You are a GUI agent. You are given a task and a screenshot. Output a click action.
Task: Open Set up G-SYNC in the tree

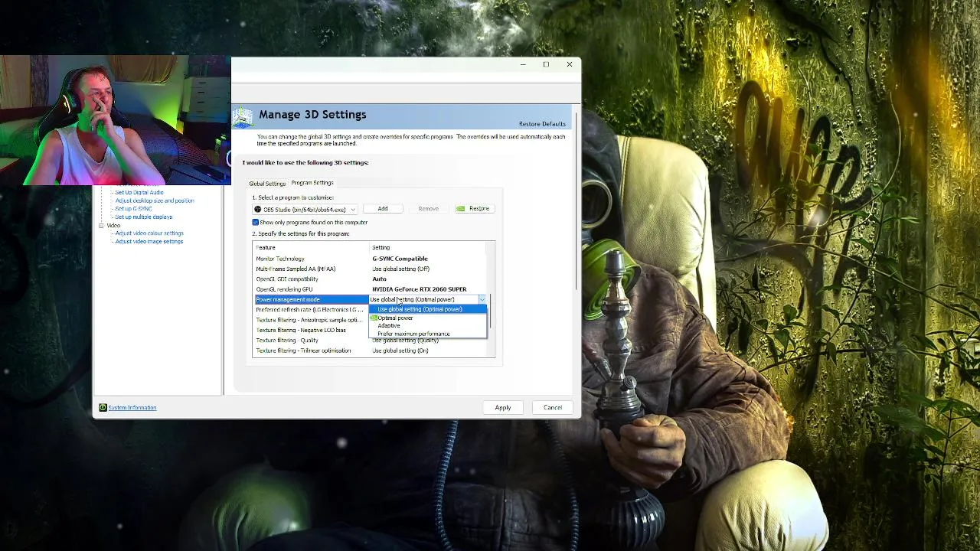133,209
